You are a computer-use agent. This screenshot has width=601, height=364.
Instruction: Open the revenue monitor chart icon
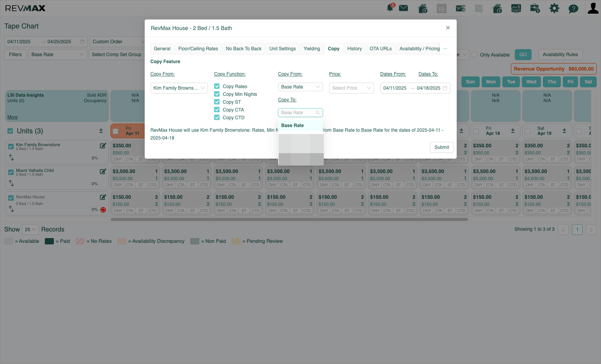pyautogui.click(x=516, y=8)
